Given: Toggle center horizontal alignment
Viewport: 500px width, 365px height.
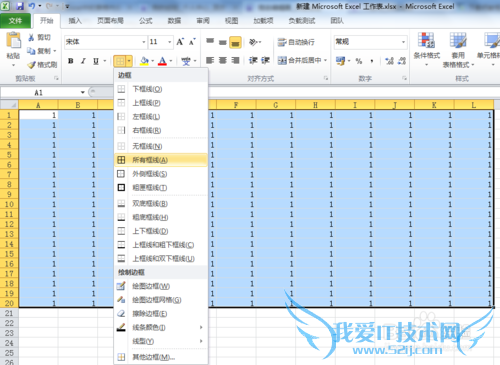Looking at the screenshot, I should pyautogui.click(x=223, y=60).
